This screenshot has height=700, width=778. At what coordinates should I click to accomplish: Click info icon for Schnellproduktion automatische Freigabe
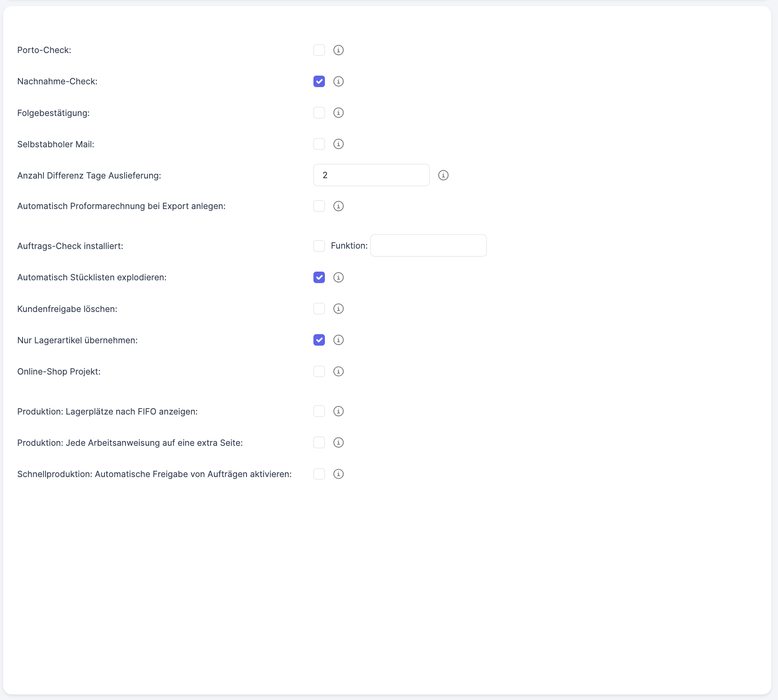click(x=338, y=474)
